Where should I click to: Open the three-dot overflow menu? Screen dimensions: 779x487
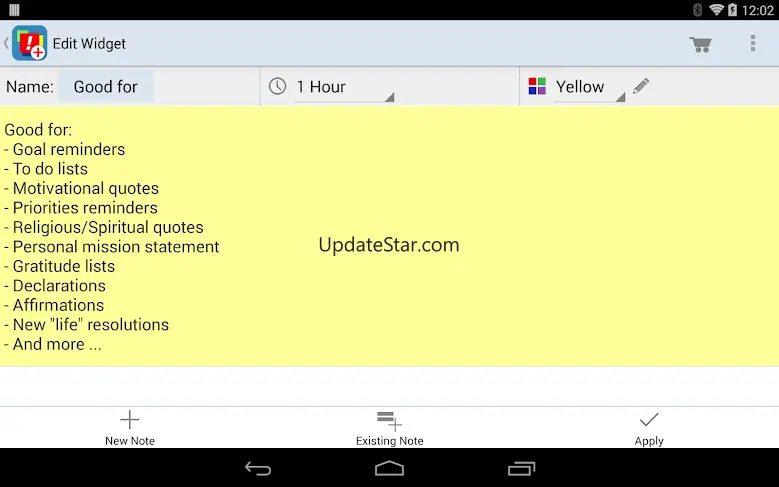(753, 43)
